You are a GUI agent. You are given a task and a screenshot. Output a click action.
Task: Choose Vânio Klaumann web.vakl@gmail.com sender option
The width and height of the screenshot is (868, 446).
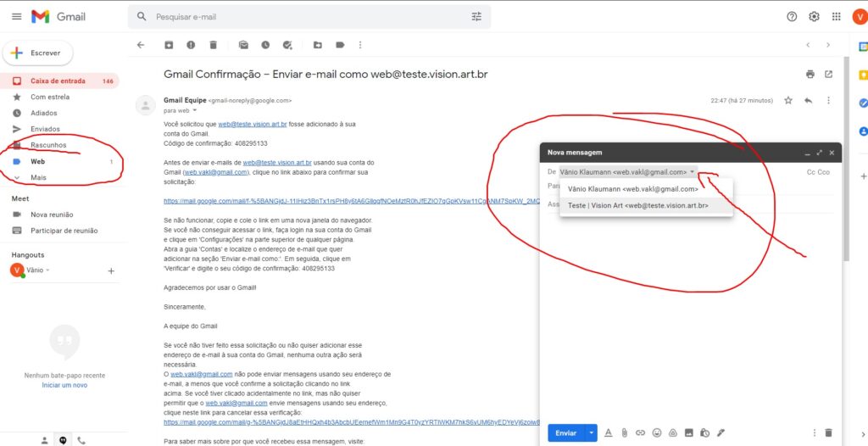(x=646, y=189)
